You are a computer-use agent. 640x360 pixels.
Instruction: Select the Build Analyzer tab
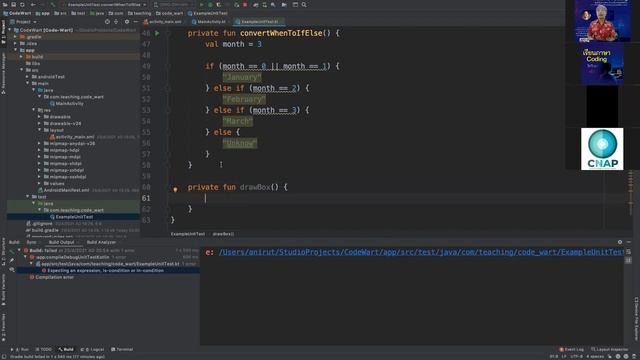(x=101, y=242)
